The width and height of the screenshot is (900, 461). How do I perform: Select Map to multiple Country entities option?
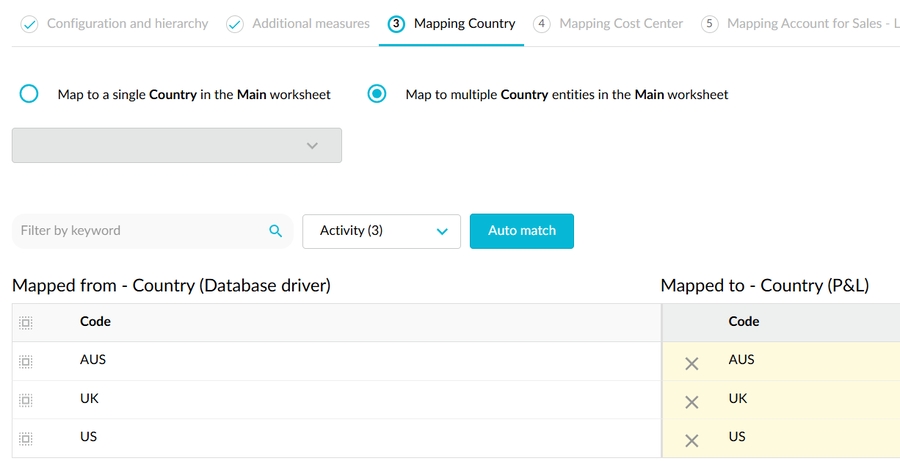pos(377,94)
